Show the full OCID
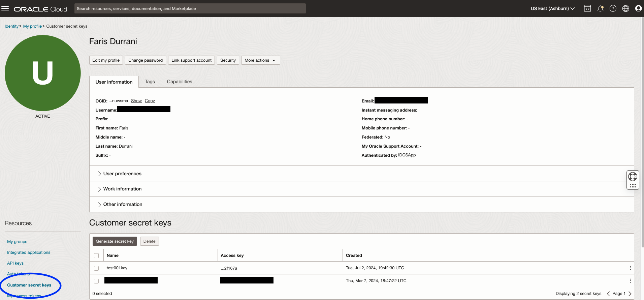The height and width of the screenshot is (300, 644). coord(136,101)
